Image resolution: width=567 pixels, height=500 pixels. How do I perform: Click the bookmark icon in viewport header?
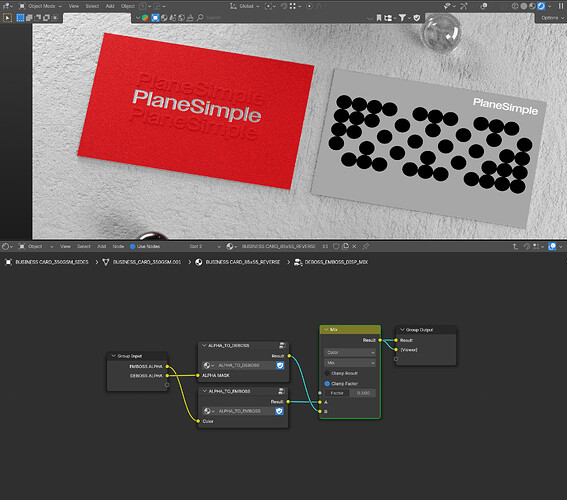(379, 17)
